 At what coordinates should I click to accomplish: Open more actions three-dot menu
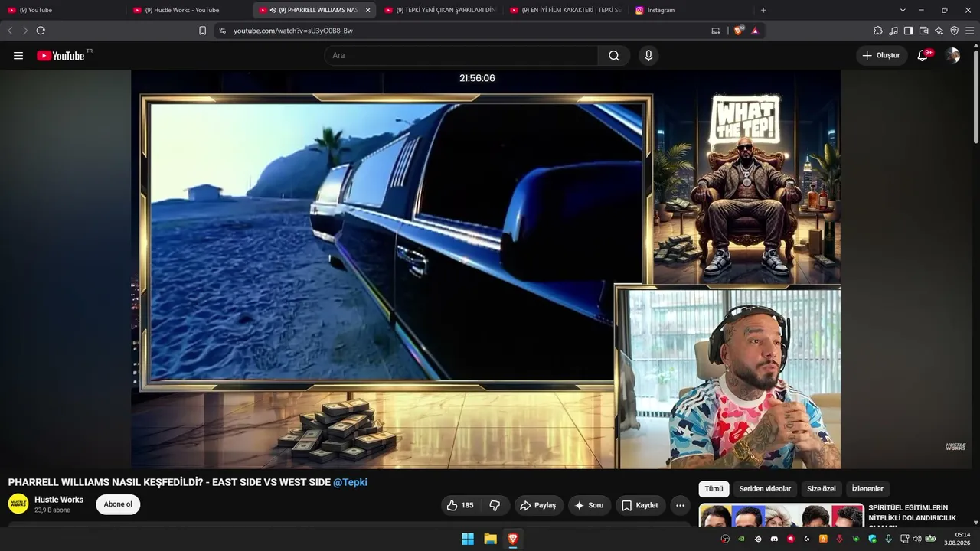[680, 505]
